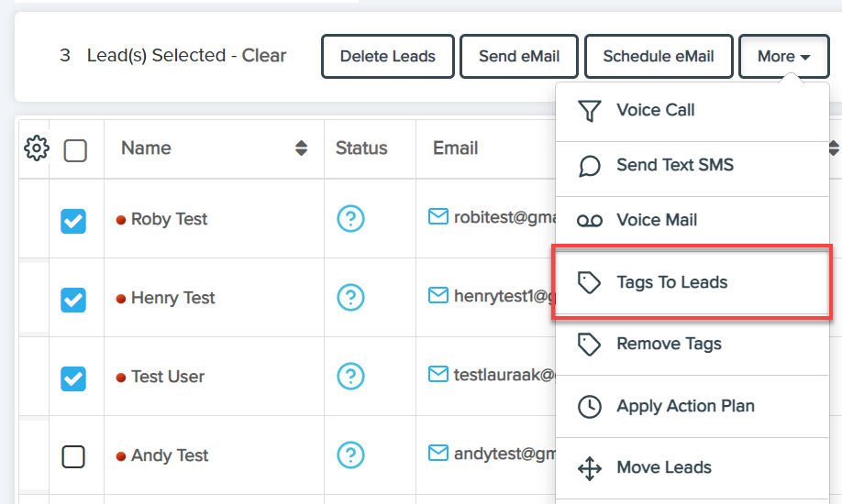Clear the selected leads link

pos(264,56)
